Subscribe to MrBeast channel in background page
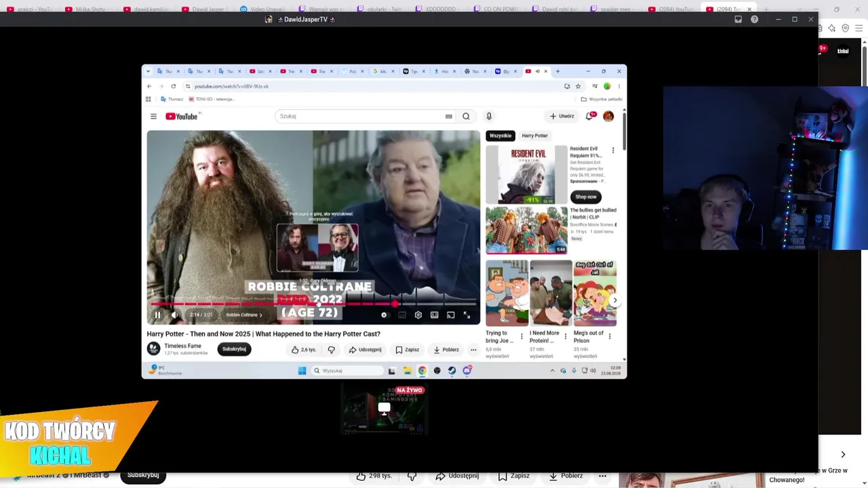This screenshot has width=868, height=488. [x=143, y=475]
